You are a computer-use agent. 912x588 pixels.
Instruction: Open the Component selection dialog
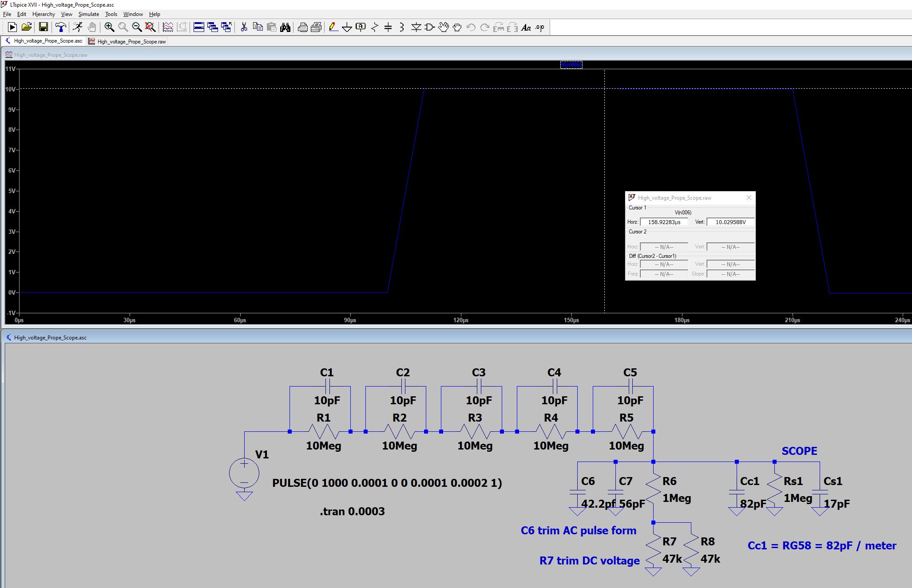click(x=429, y=27)
